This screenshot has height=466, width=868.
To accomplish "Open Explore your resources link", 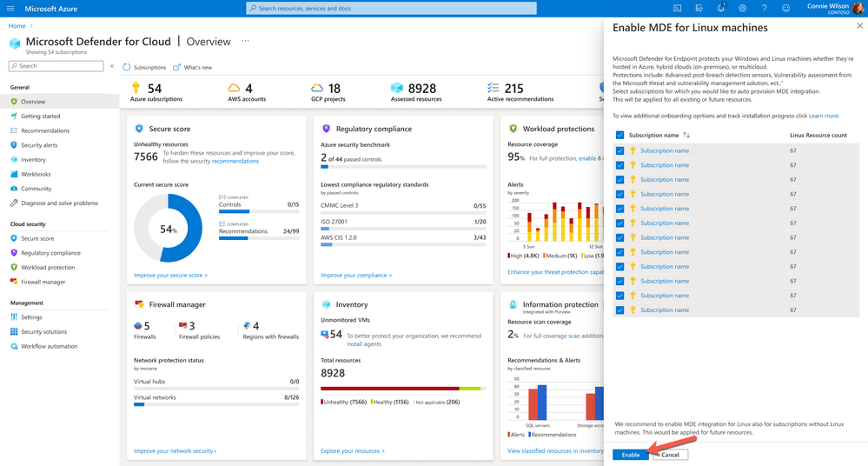I will [353, 450].
